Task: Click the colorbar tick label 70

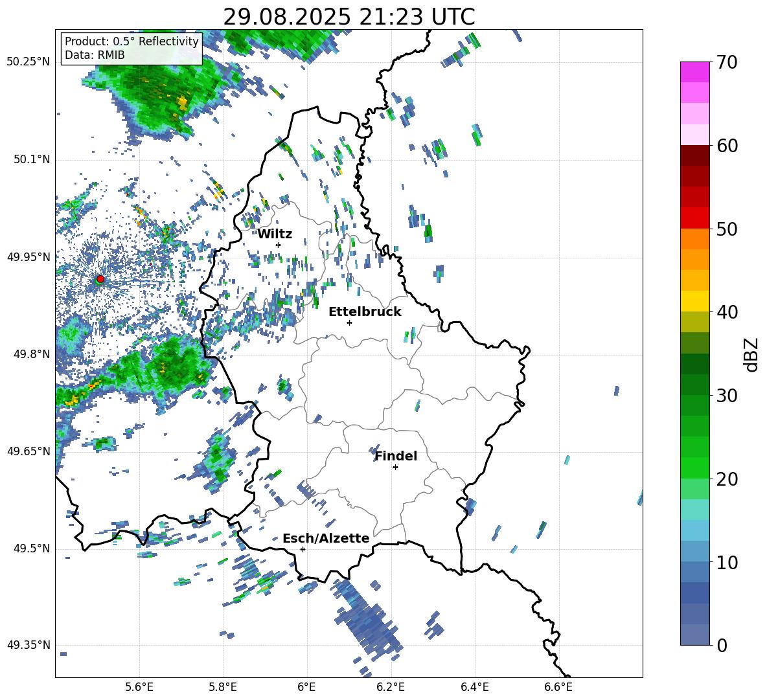Action: point(727,63)
